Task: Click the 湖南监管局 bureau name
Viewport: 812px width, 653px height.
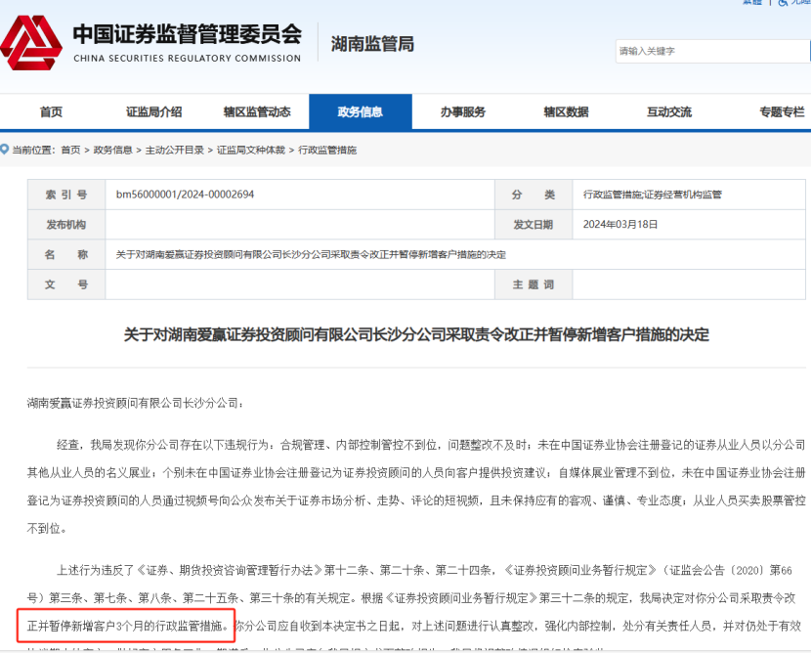Action: point(372,44)
